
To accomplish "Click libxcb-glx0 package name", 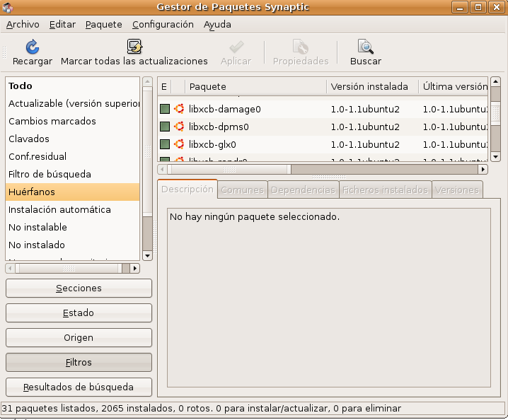I will point(212,144).
